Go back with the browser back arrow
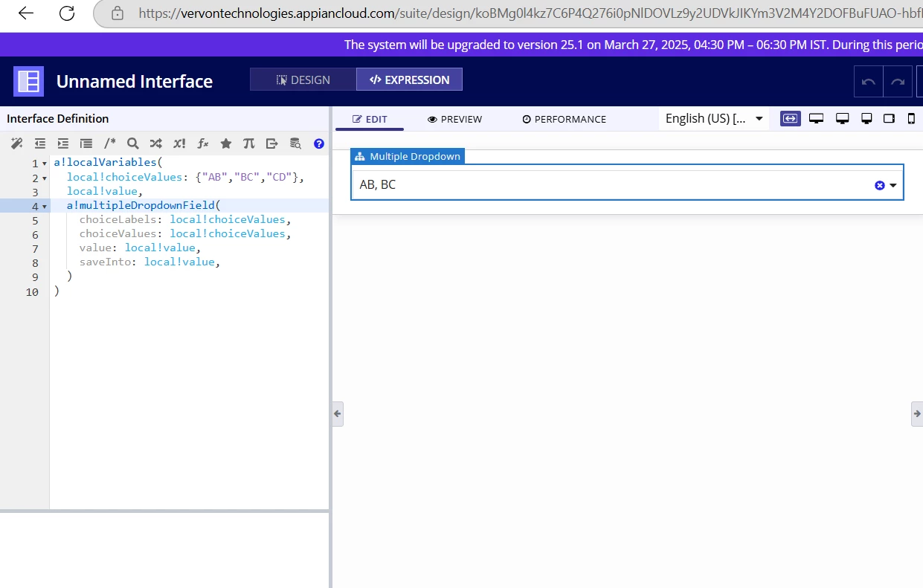Image resolution: width=923 pixels, height=588 pixels. [x=25, y=13]
